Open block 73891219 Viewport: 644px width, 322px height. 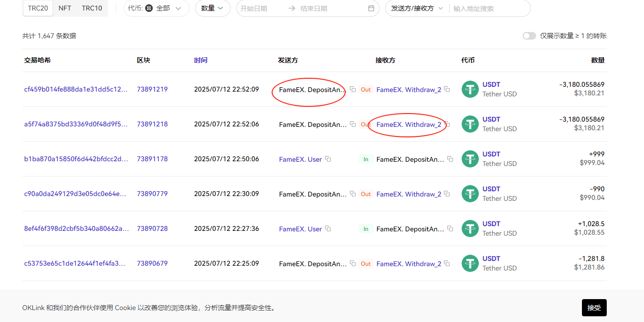[152, 89]
